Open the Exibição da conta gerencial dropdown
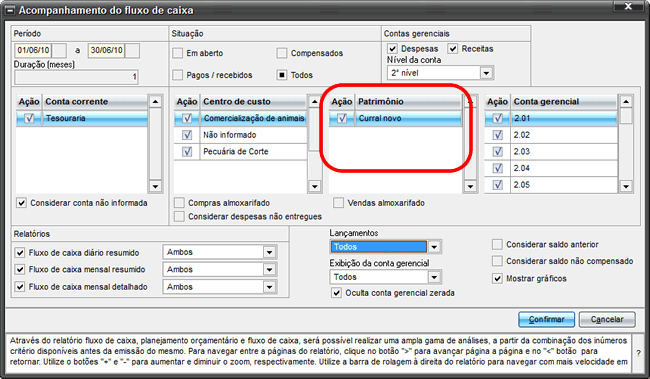 (x=434, y=277)
